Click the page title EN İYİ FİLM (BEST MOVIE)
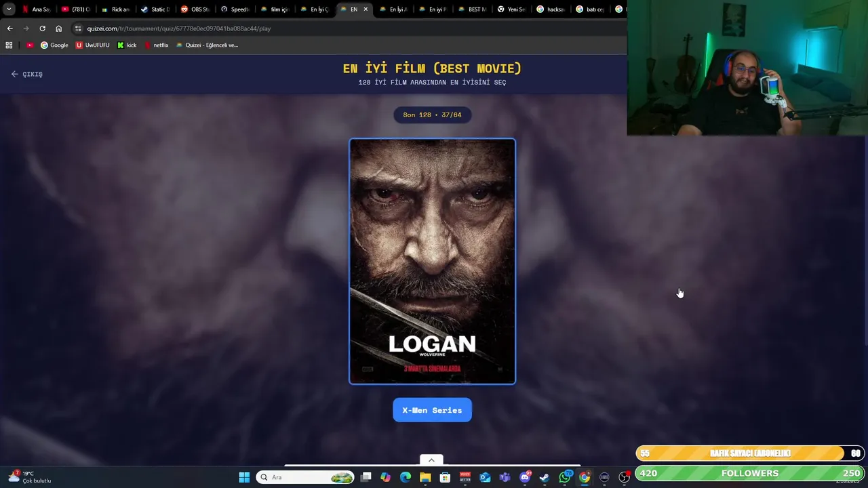This screenshot has width=868, height=488. coord(432,68)
